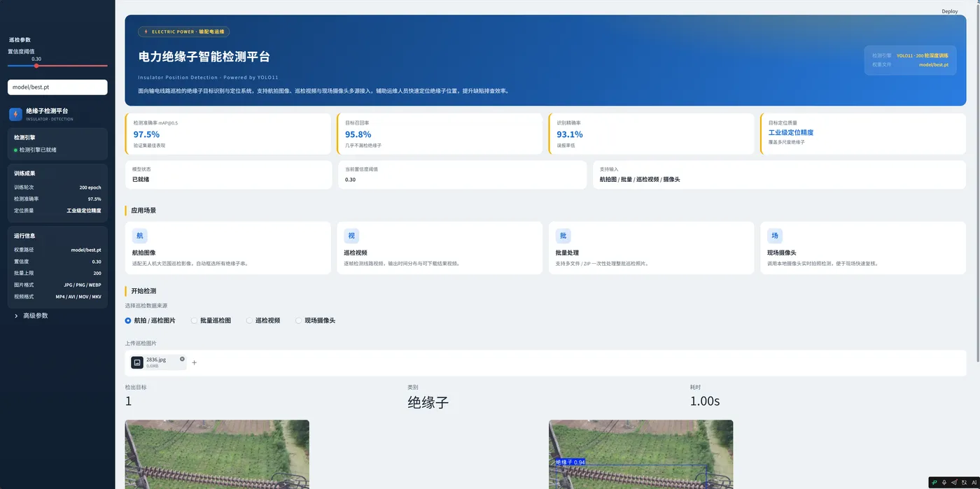
Task: Click the Deploy button
Action: tap(949, 11)
